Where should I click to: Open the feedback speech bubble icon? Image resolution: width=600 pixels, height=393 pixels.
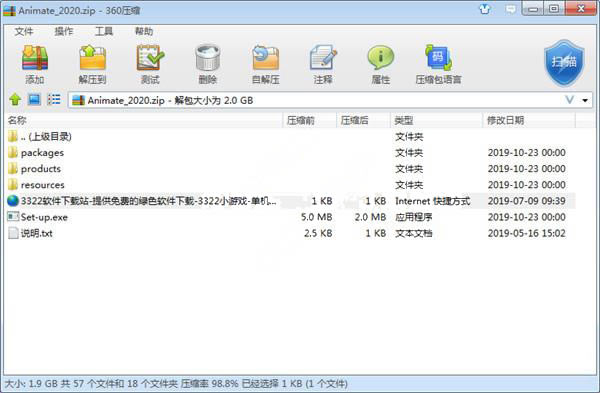coord(510,9)
